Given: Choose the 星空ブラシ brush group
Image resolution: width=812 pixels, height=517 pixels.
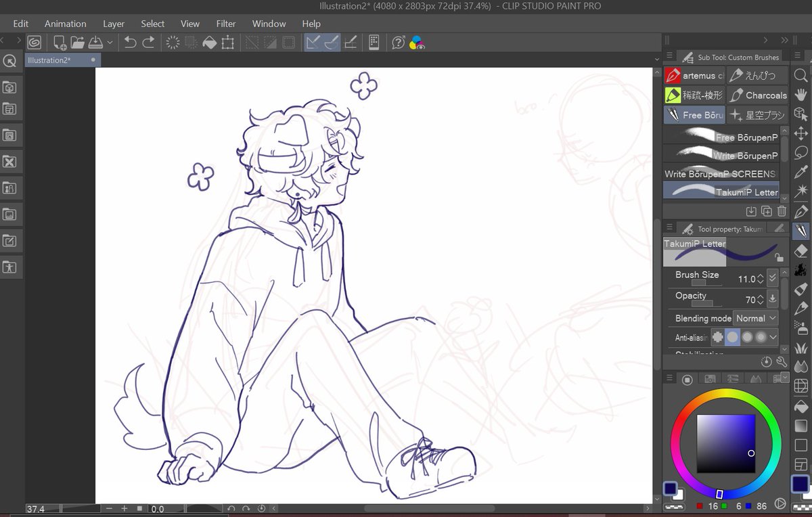Looking at the screenshot, I should (758, 115).
